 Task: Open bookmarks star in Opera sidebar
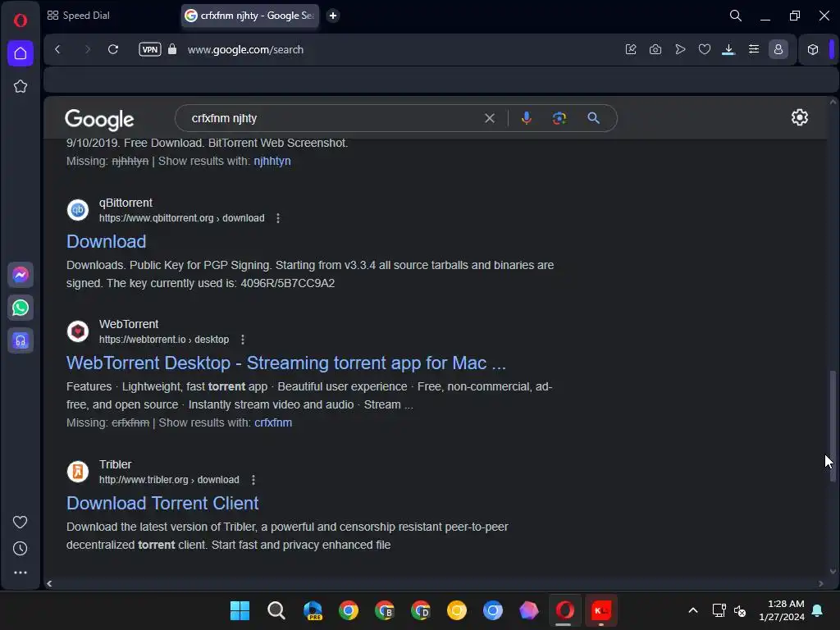click(21, 86)
